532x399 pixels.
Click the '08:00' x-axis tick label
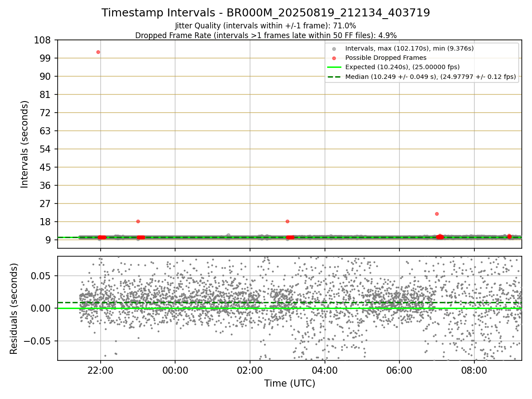pyautogui.click(x=475, y=370)
